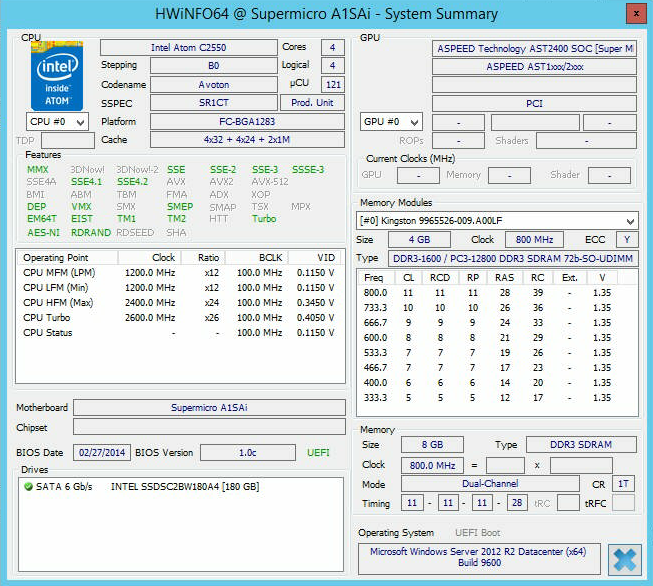Click the empty Chipset field
This screenshot has width=653, height=586.
209,427
